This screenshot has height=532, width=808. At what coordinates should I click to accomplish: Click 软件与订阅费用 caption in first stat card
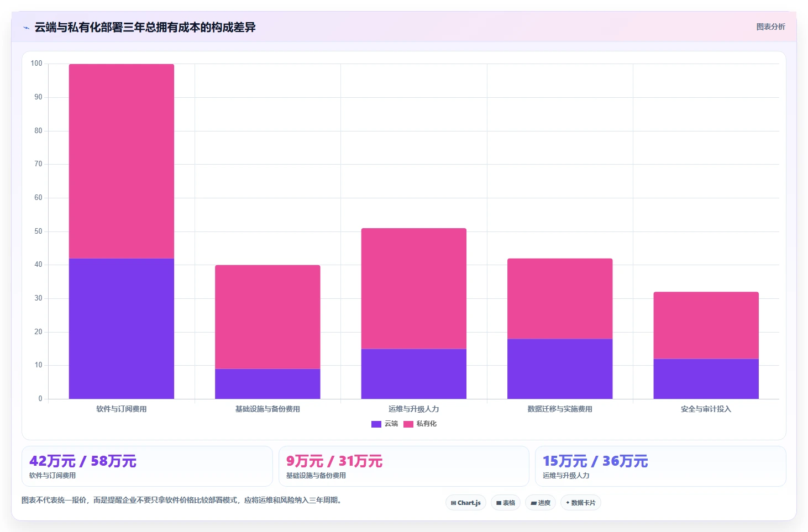pyautogui.click(x=53, y=476)
